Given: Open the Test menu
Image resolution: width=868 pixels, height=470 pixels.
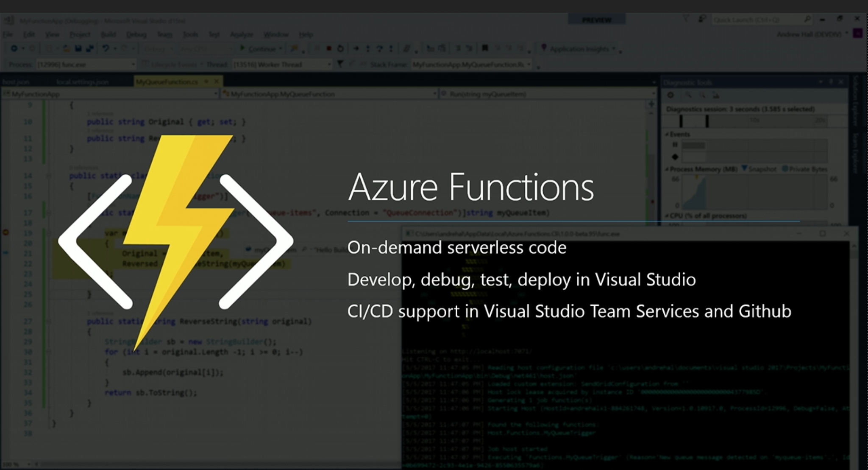Looking at the screenshot, I should coord(214,34).
